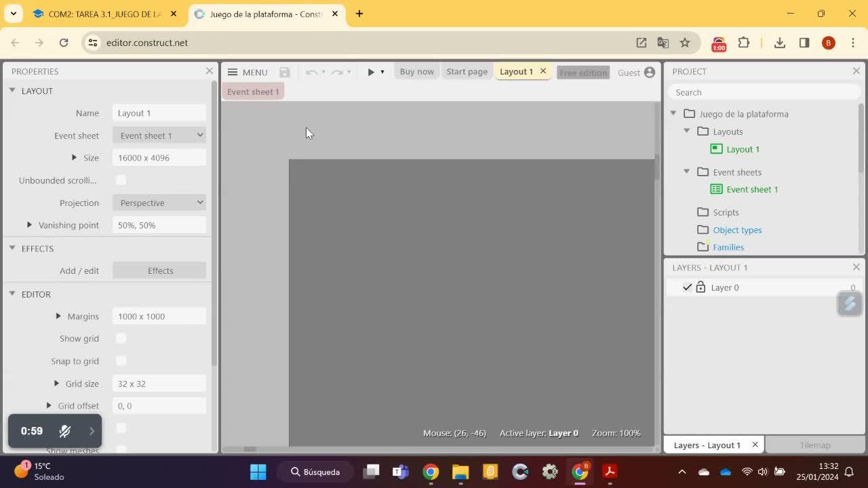Select Layout 1 in the Project tree

click(743, 149)
